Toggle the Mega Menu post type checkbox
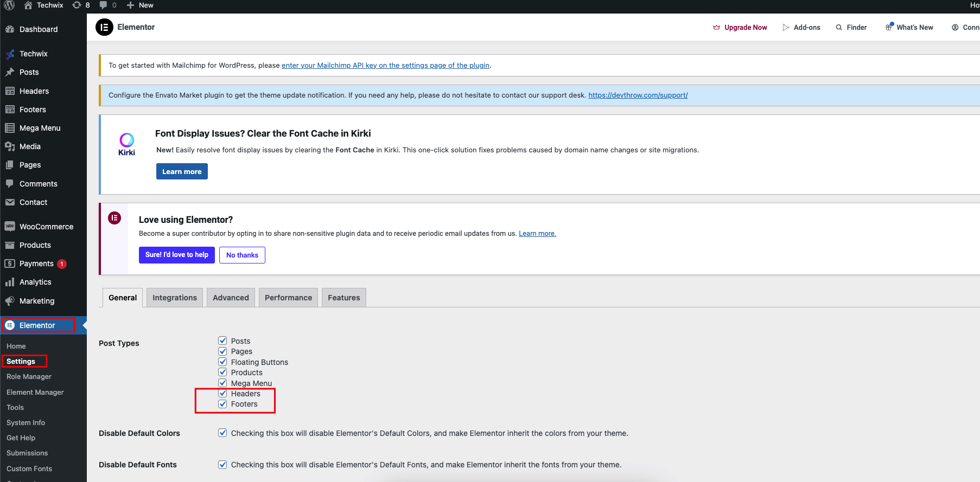 click(222, 383)
